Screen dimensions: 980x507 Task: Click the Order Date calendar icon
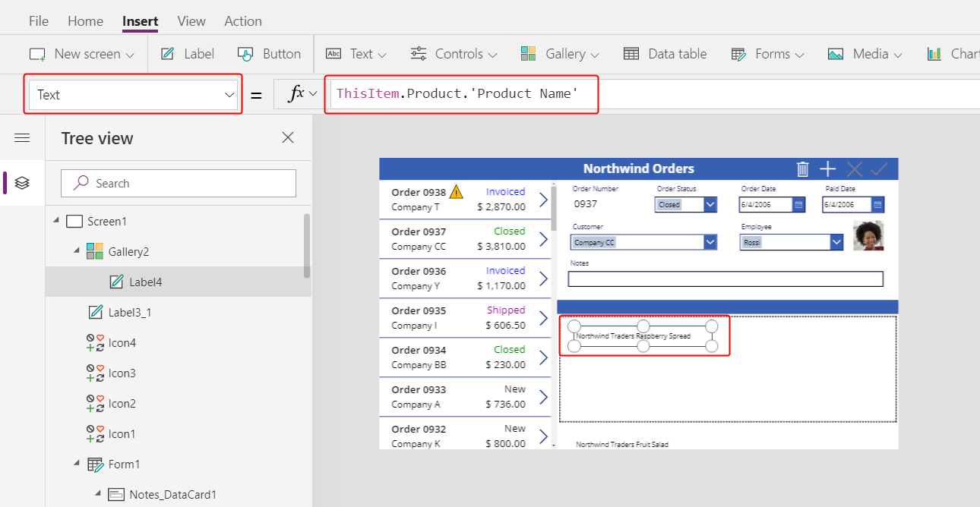[798, 205]
